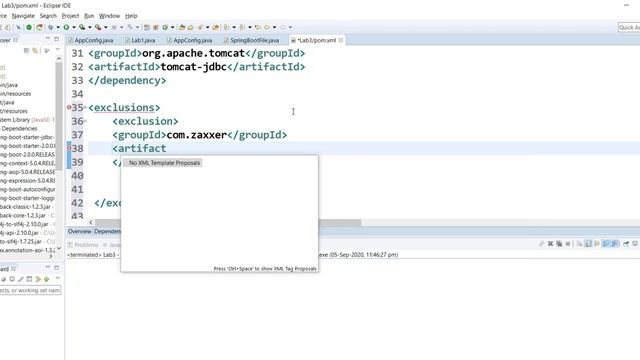640x360 pixels.
Task: Select the 'Dependencies' tree row
Action: [x=27, y=129]
